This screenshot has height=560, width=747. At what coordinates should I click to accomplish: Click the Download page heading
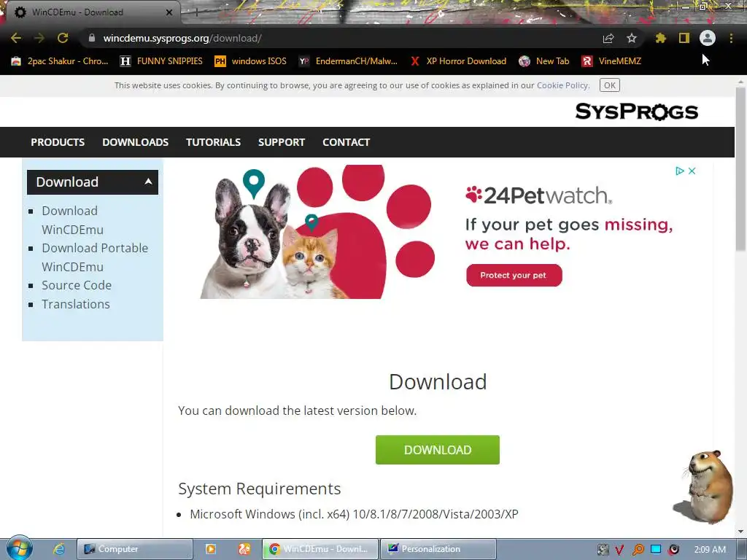(x=438, y=381)
